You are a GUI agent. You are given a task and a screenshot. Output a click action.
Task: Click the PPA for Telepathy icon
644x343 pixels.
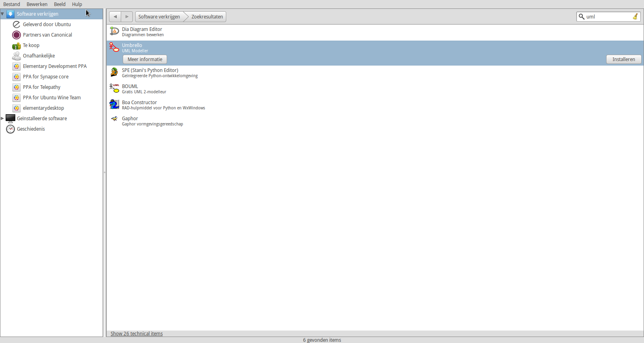17,87
